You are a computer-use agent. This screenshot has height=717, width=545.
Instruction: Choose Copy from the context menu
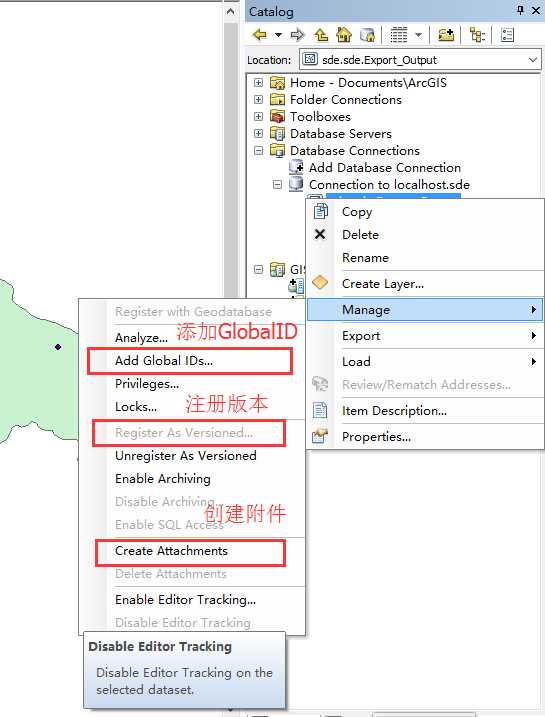[425, 212]
